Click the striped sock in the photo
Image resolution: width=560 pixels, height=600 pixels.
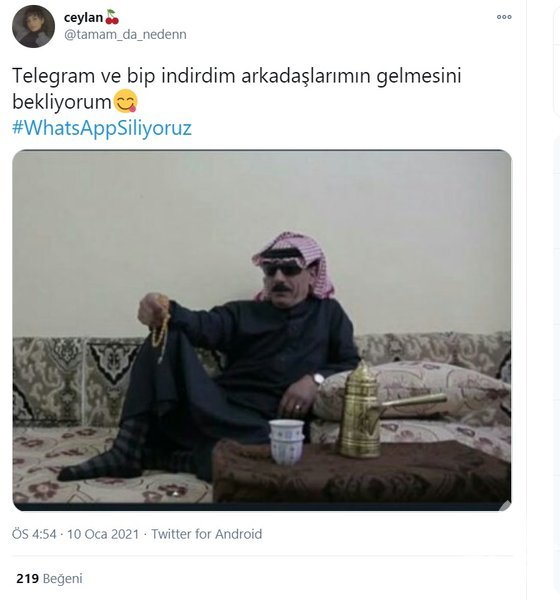109,452
